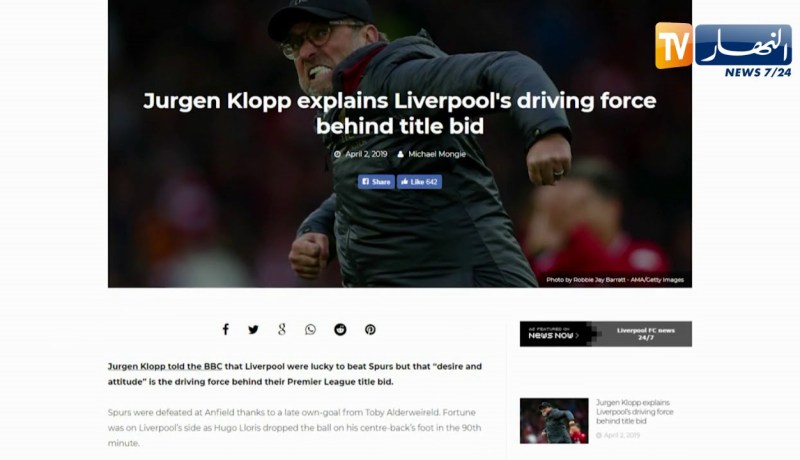Image resolution: width=800 pixels, height=460 pixels.
Task: Click the sidebar article date April 2, 2019
Action: pyautogui.click(x=621, y=436)
